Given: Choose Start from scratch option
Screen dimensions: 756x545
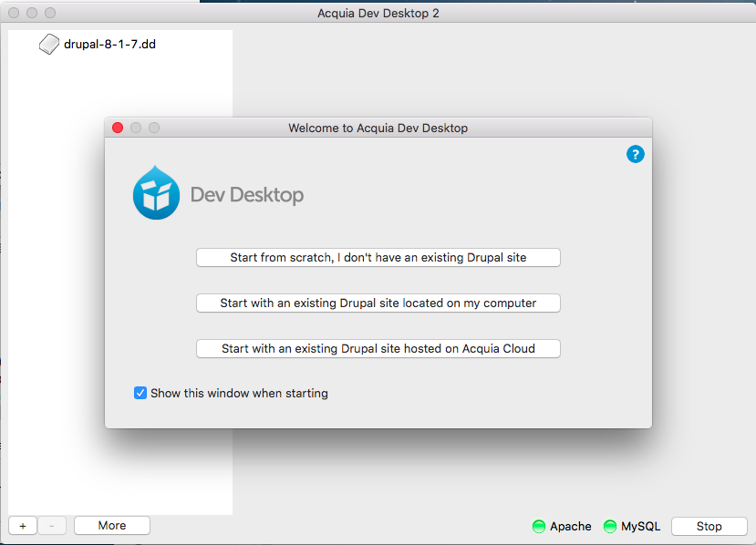Looking at the screenshot, I should 378,257.
